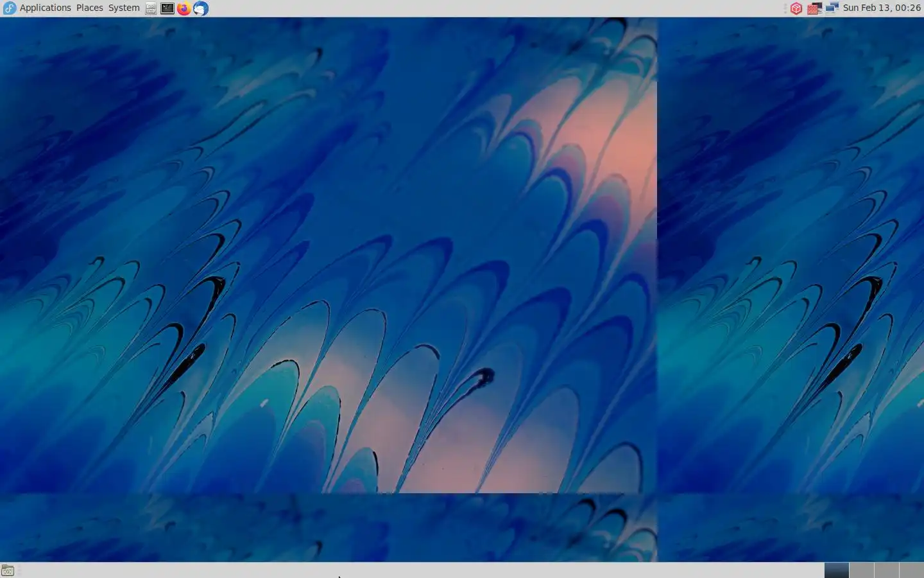Open the network connections tray icon
Image resolution: width=924 pixels, height=578 pixels.
click(832, 8)
